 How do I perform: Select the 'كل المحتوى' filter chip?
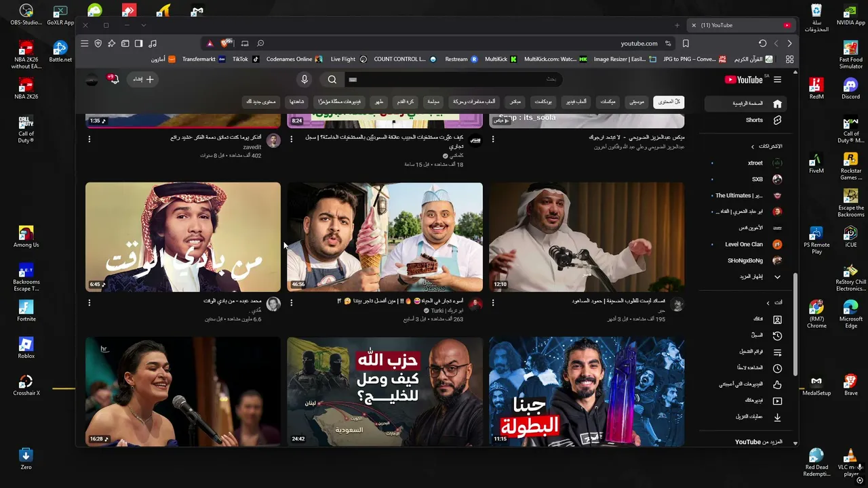point(669,102)
